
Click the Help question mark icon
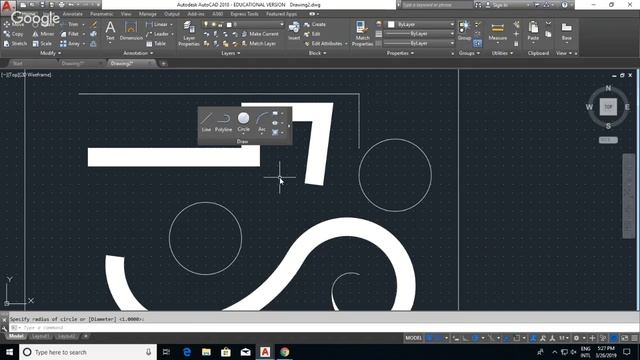tap(564, 5)
